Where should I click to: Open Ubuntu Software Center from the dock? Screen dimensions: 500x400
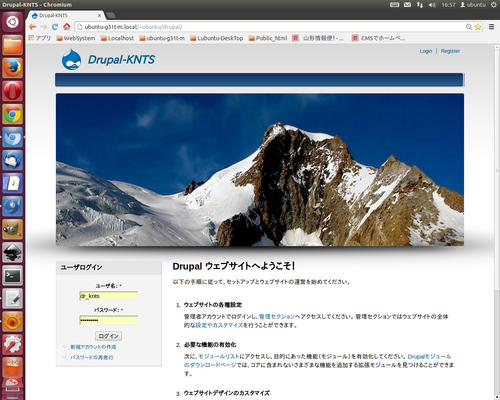12,367
